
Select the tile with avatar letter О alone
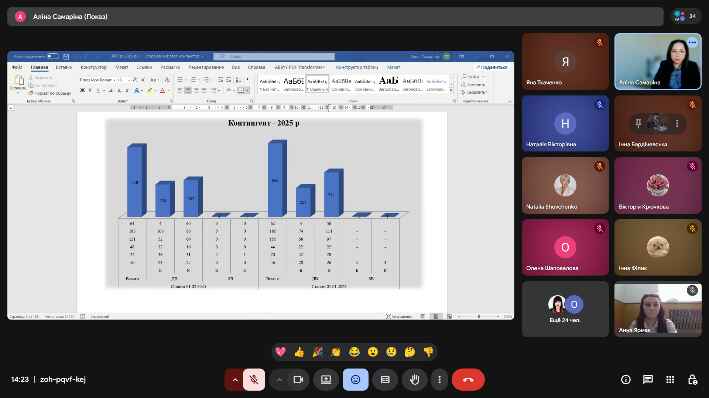tap(565, 247)
